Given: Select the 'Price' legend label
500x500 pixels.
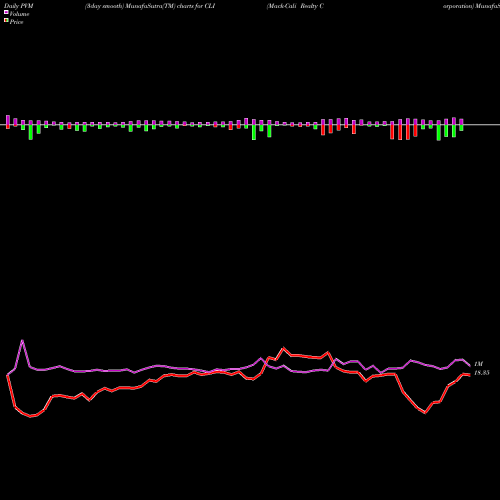Looking at the screenshot, I should pyautogui.click(x=16, y=22).
